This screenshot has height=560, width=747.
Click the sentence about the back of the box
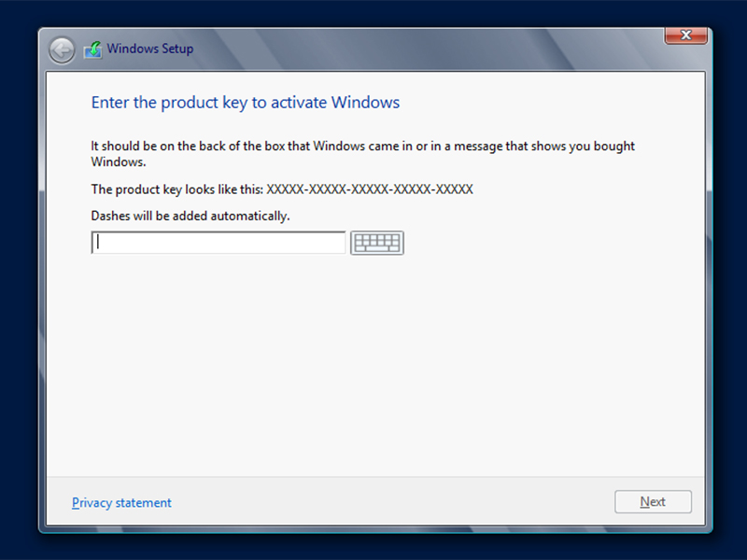click(362, 154)
